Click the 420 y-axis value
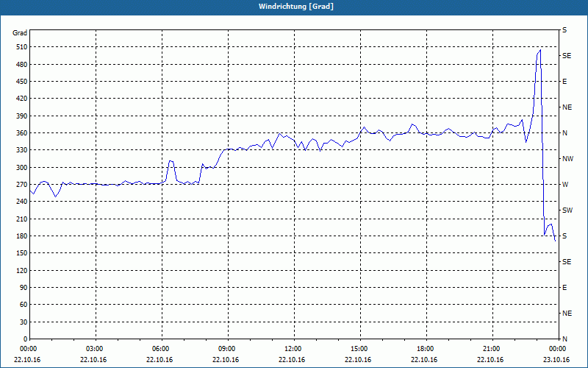Image resolution: width=588 pixels, height=368 pixels. click(x=21, y=99)
